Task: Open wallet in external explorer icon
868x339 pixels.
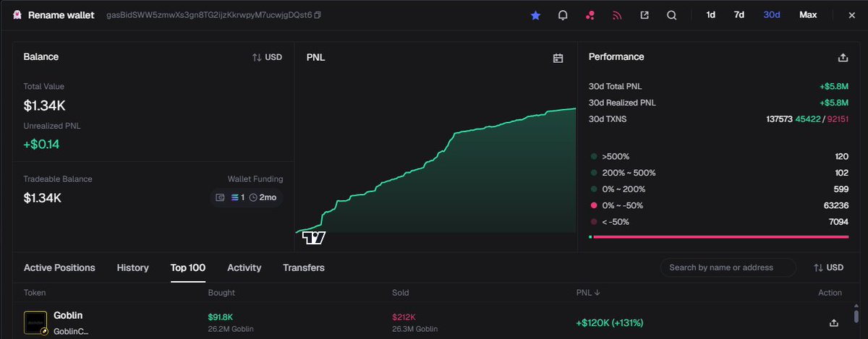Action: click(x=644, y=15)
